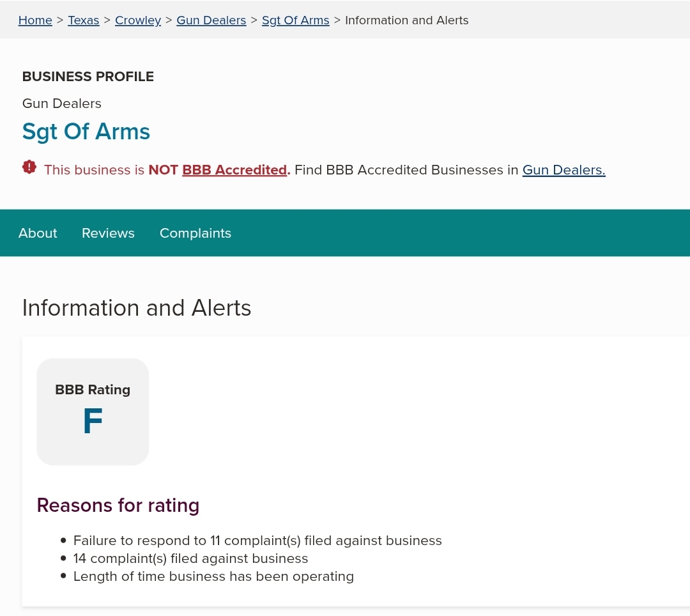Click the red not-accredited alert icon
690x616 pixels.
point(29,167)
